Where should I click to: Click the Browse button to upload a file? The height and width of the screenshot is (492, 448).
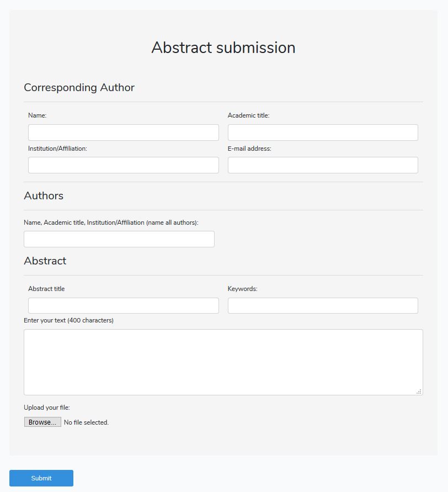click(x=42, y=422)
